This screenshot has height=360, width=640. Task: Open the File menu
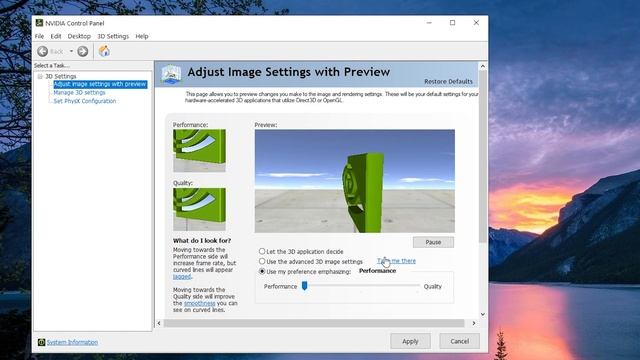[39, 36]
